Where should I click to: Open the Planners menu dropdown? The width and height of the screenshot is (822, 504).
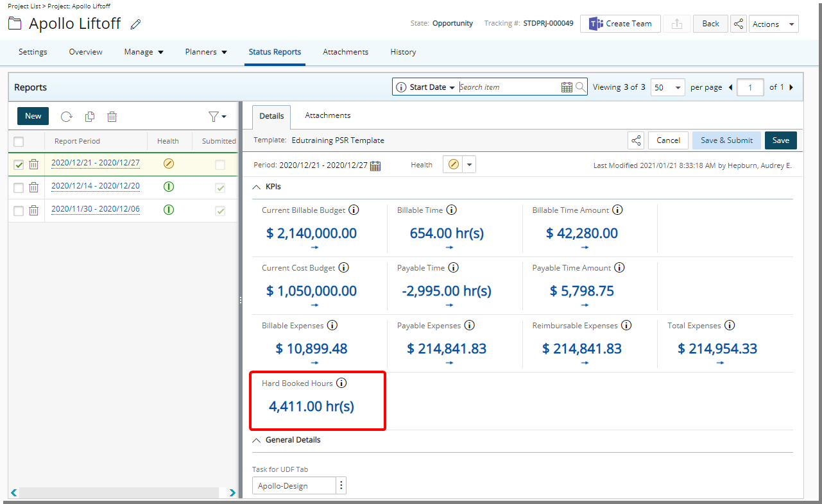[206, 52]
